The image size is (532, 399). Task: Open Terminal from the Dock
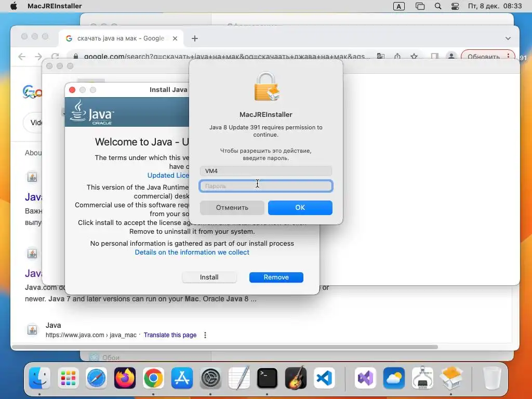[267, 378]
